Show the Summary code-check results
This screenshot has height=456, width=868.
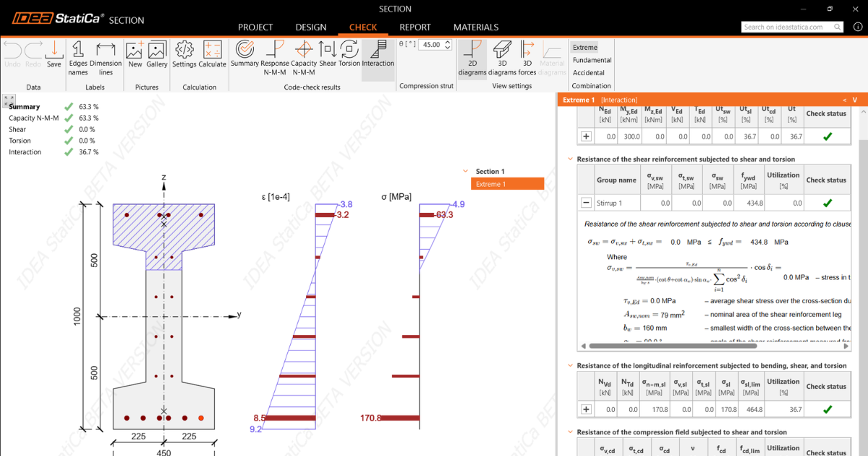pos(244,54)
